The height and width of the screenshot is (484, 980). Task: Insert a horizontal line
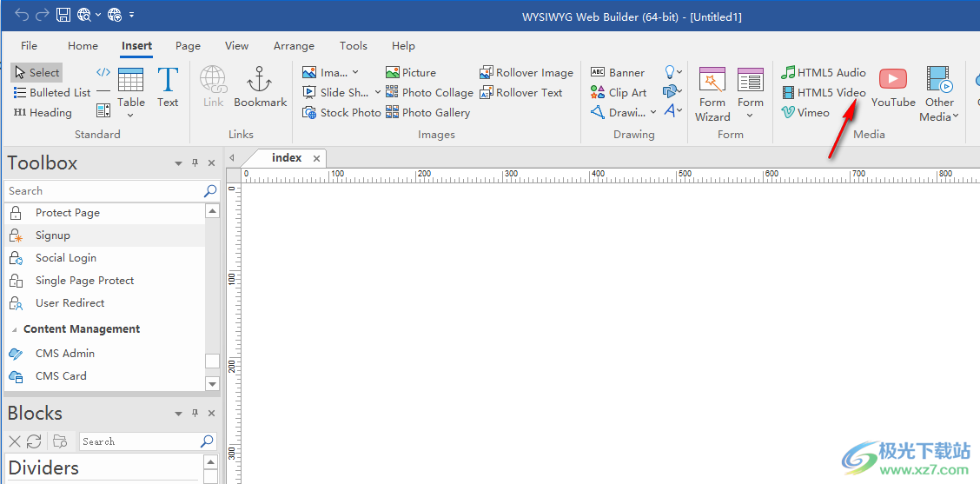pyautogui.click(x=103, y=91)
